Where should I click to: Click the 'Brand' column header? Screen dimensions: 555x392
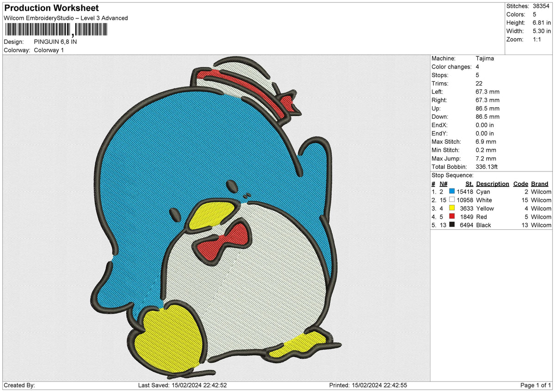539,184
